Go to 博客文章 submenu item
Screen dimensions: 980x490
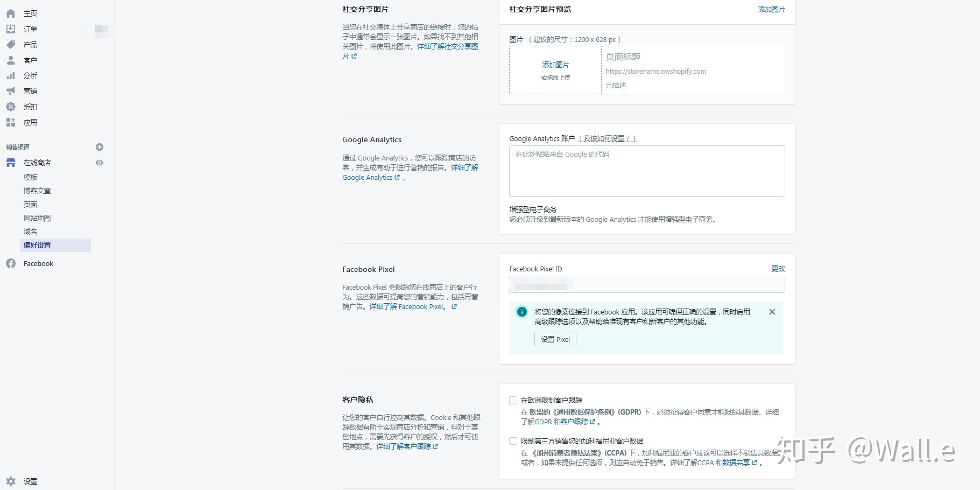[x=37, y=191]
